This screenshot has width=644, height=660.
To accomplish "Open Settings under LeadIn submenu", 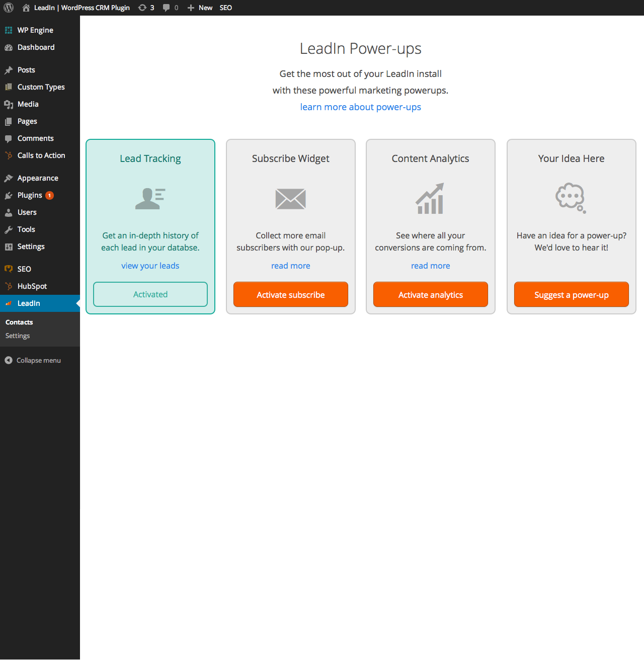I will tap(18, 336).
